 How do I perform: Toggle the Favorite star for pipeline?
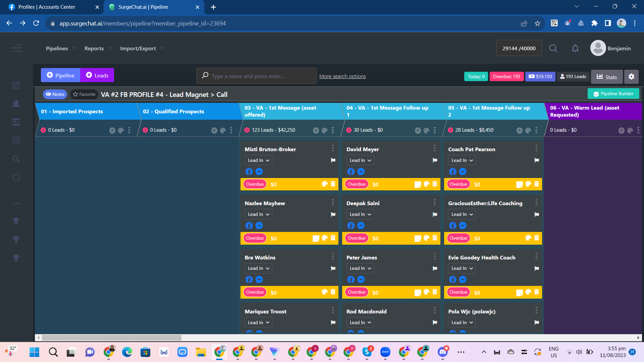coord(84,94)
